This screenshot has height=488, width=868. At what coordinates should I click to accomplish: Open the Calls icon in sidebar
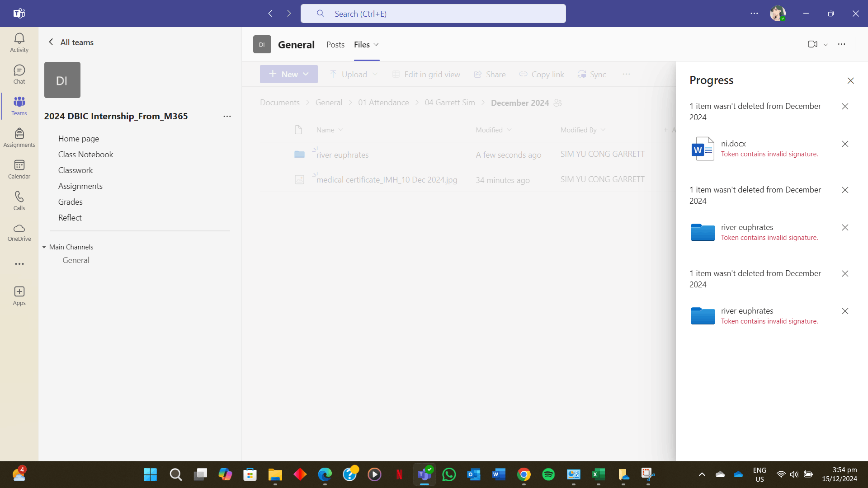click(x=19, y=201)
